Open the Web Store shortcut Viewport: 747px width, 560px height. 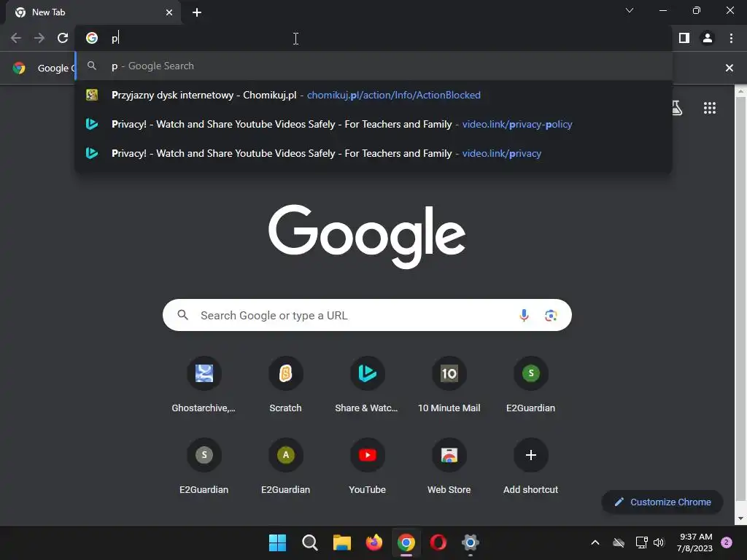tap(449, 466)
